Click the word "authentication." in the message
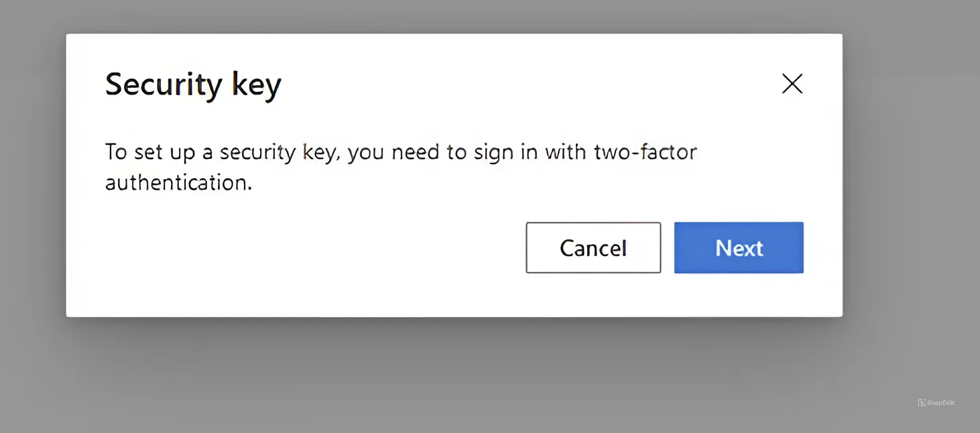The width and height of the screenshot is (980, 433). 178,182
